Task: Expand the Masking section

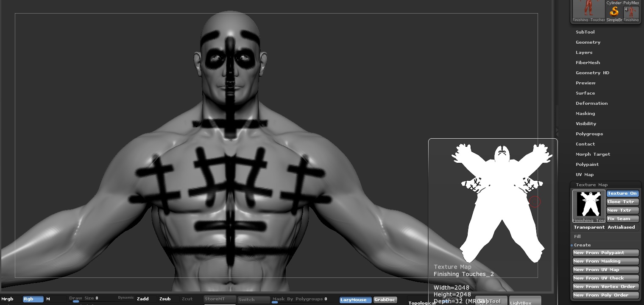Action: coord(585,113)
